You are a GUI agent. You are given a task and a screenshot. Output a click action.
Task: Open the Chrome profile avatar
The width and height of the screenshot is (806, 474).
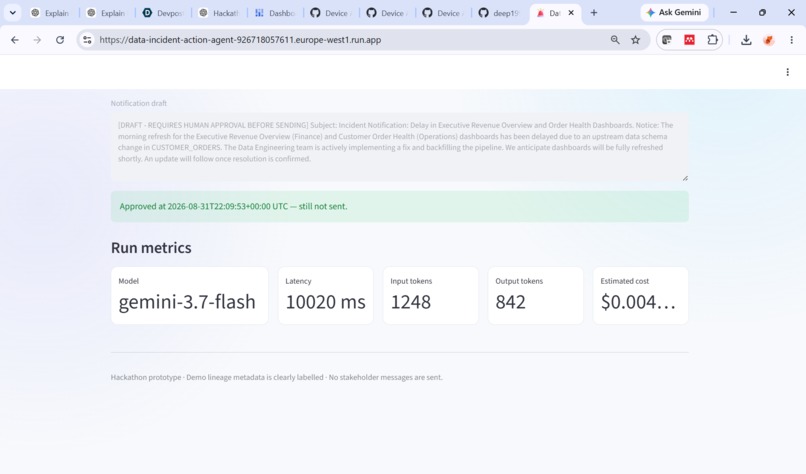(769, 40)
